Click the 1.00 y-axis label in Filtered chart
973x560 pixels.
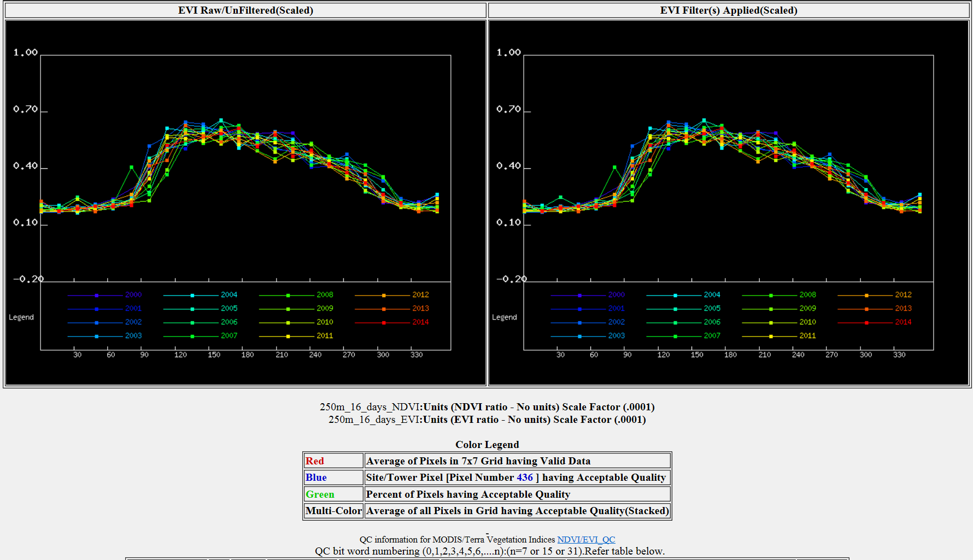[508, 52]
